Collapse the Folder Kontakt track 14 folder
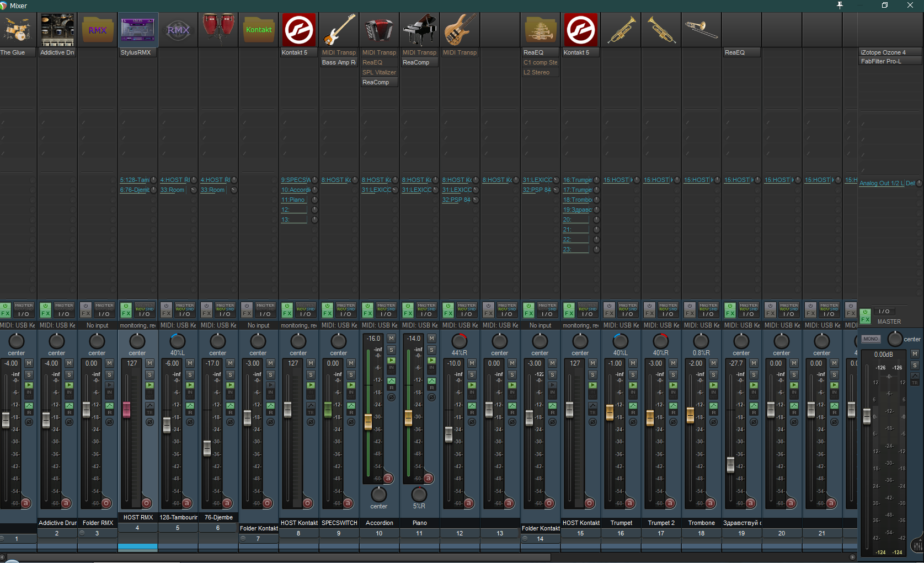 click(525, 538)
